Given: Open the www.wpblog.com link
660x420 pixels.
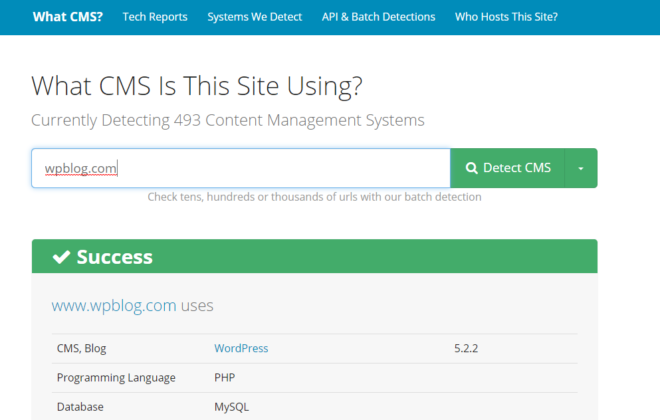Looking at the screenshot, I should click(x=114, y=305).
